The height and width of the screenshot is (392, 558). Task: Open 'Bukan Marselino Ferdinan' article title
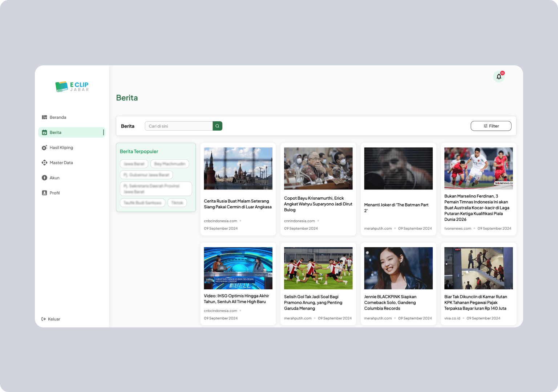pos(477,208)
